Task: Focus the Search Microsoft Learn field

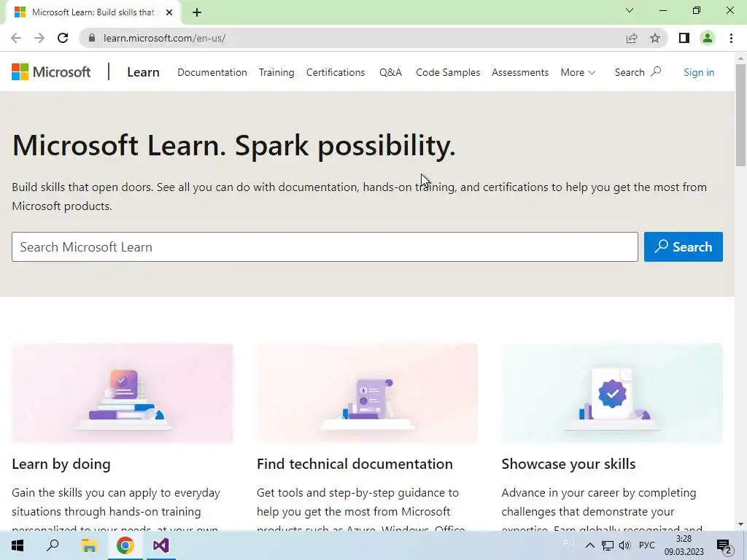Action: (x=325, y=246)
